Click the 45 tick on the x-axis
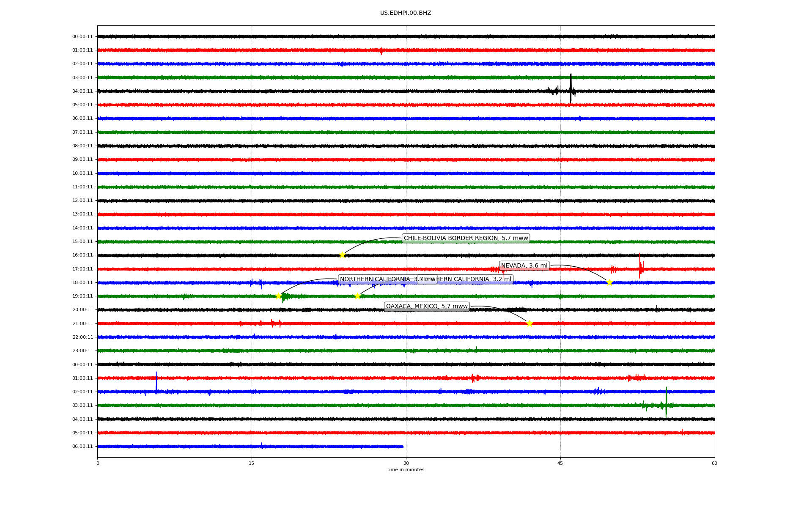The image size is (812, 508). click(560, 463)
